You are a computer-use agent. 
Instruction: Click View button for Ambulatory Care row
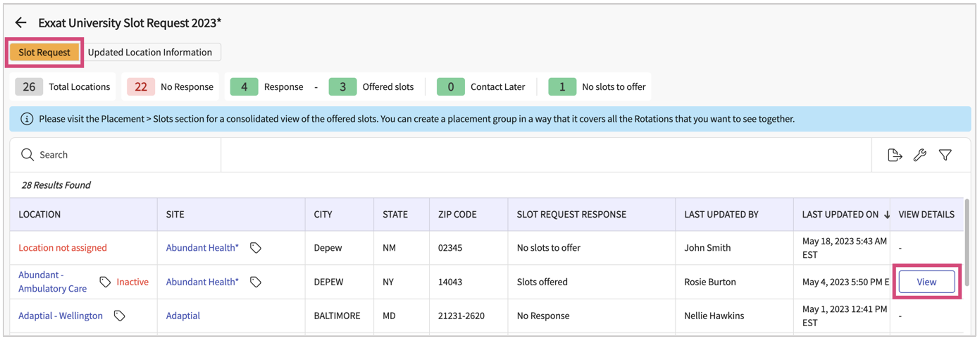926,282
